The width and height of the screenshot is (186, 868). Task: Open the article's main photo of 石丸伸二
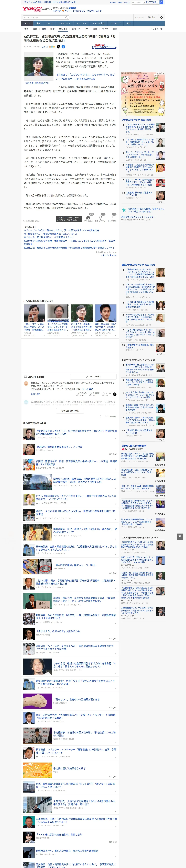point(39,66)
